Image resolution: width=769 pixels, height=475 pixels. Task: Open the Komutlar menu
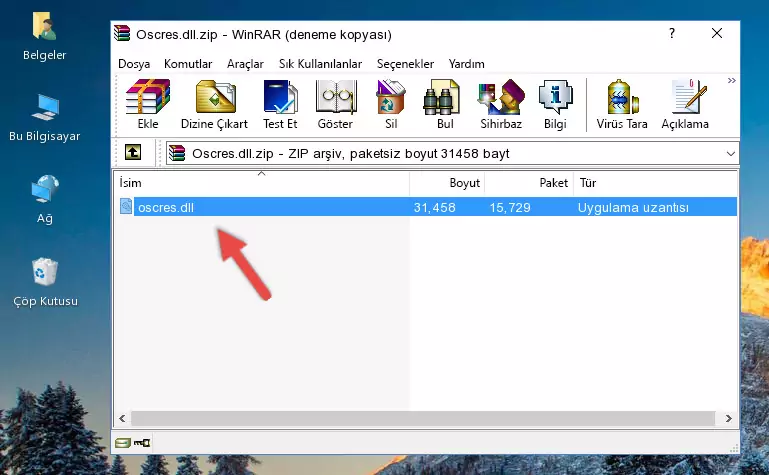point(188,64)
